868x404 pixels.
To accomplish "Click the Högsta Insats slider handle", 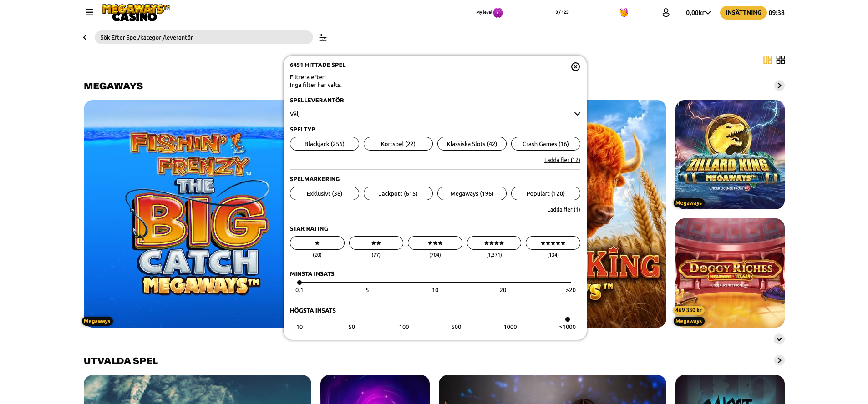I will [568, 319].
